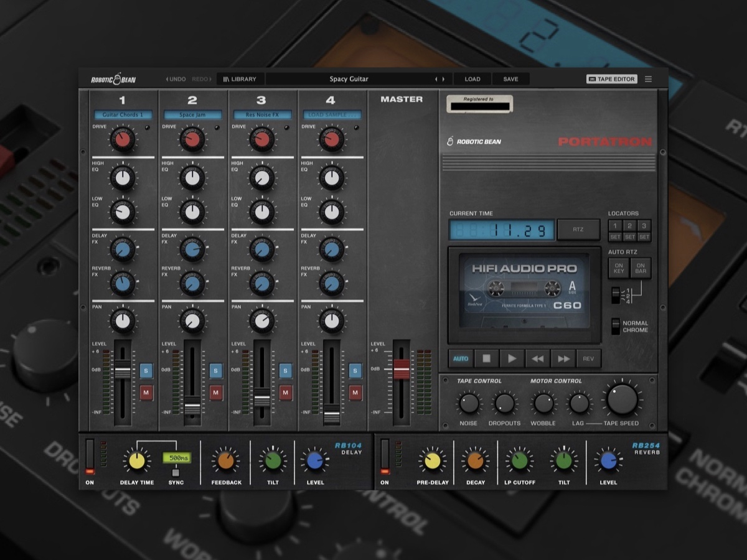Click channel 1 level fader
This screenshot has height=560, width=747.
click(x=123, y=371)
